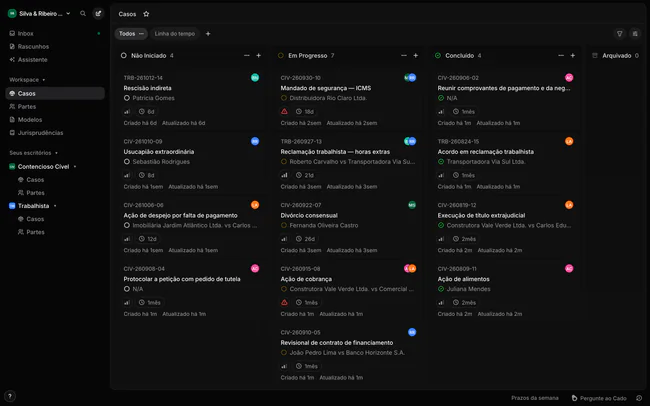Image resolution: width=650 pixels, height=406 pixels.
Task: Click the history icon in bottom bar
Action: point(639,398)
